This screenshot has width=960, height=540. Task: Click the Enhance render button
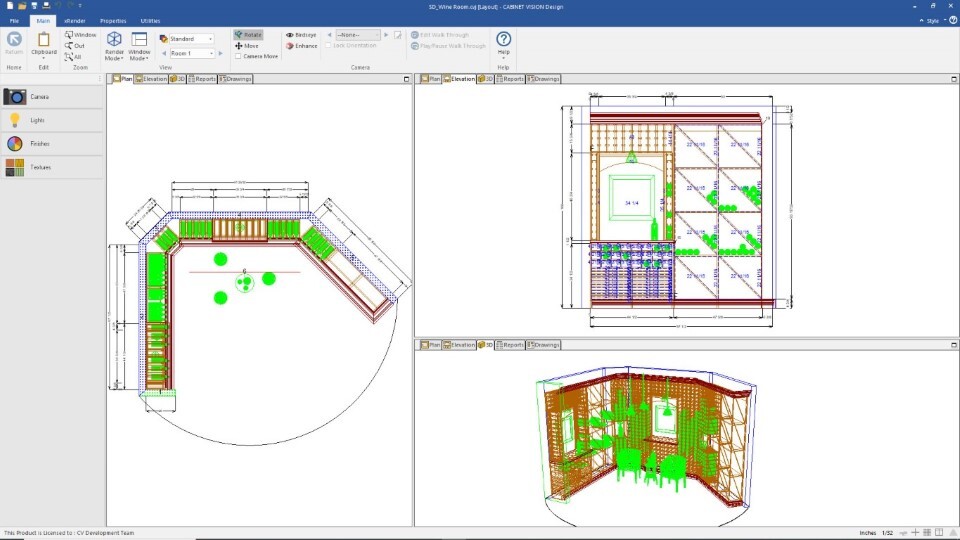[x=301, y=46]
